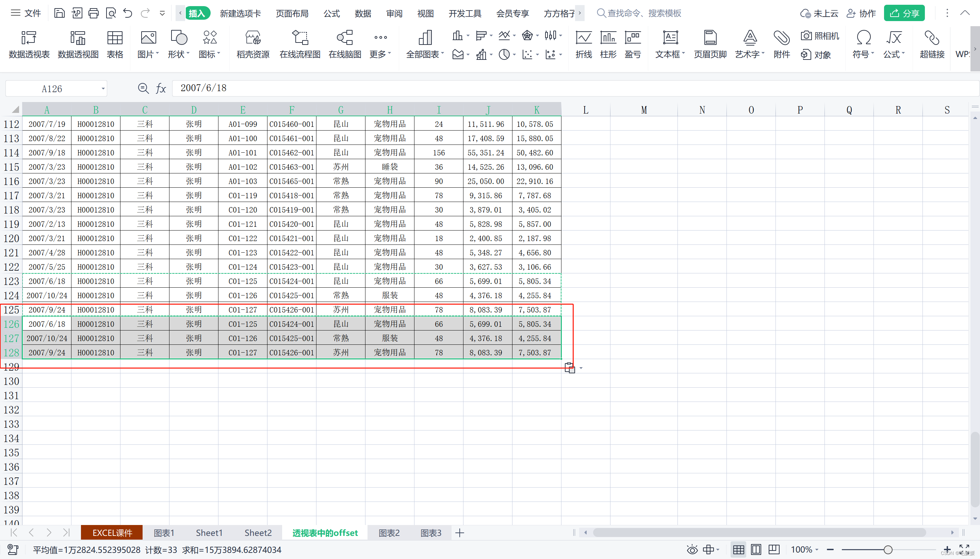Insert a PivotTable (数据透视表)
The image size is (980, 559).
click(x=29, y=45)
